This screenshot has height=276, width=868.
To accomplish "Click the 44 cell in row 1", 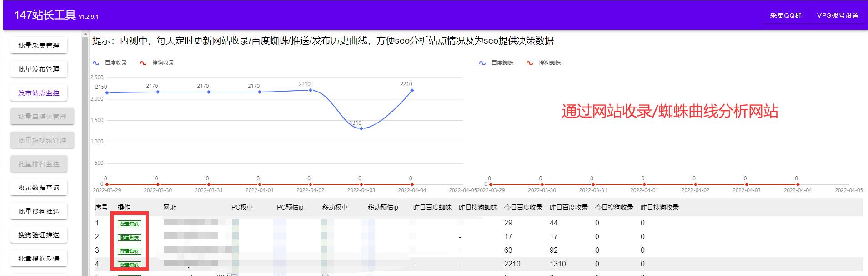I will (554, 223).
